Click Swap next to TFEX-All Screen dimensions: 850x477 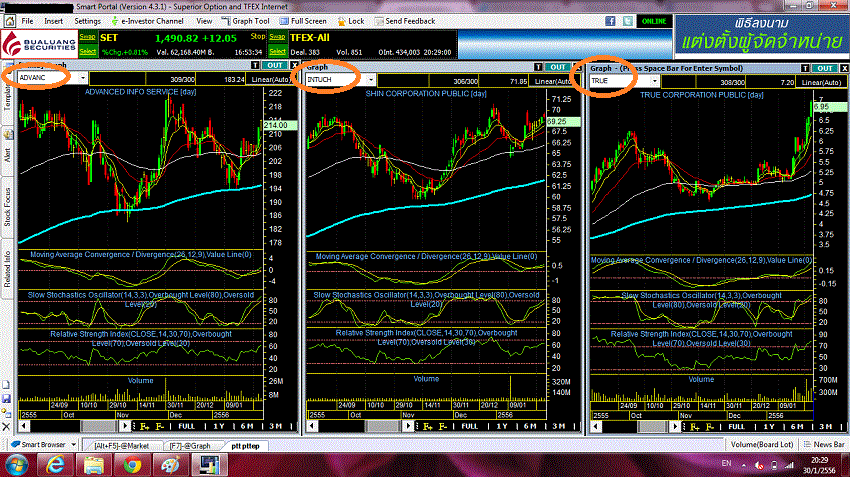(277, 37)
